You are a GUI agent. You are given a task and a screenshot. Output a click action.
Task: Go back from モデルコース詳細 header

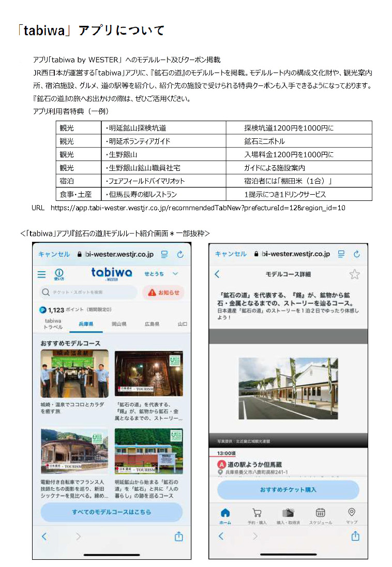(217, 274)
